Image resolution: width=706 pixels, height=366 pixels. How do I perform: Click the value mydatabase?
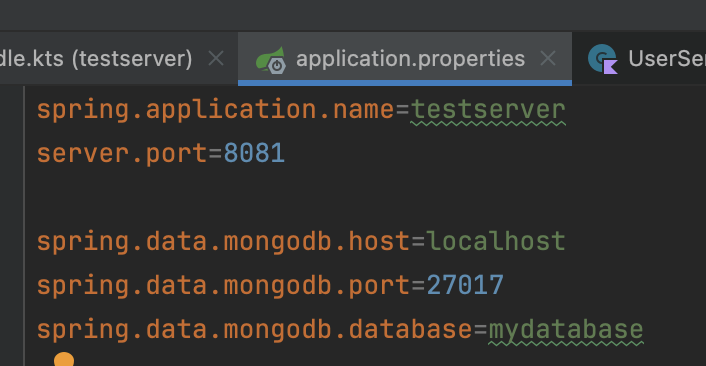click(566, 330)
